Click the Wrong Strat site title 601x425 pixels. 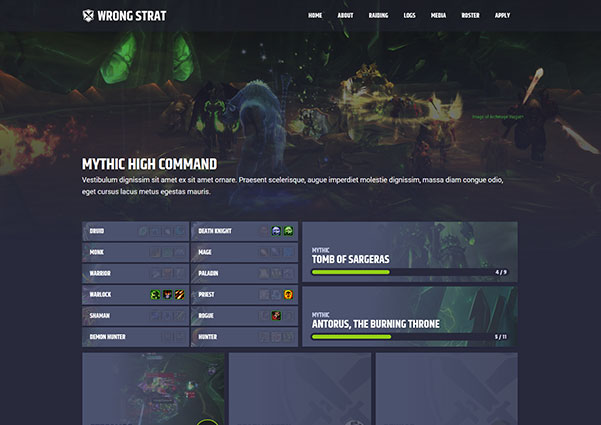pos(132,16)
